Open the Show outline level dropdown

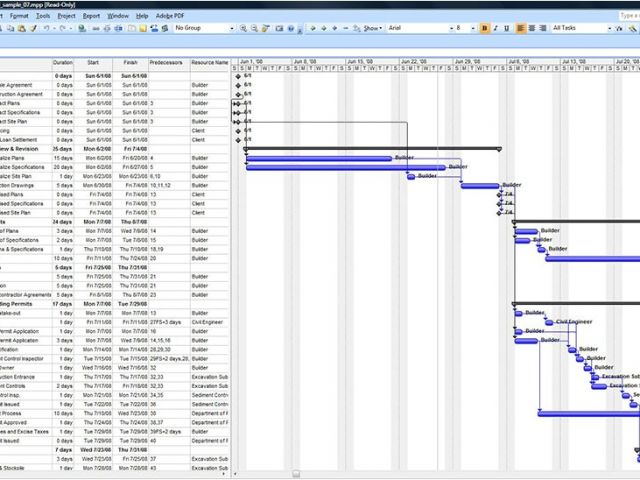click(372, 28)
